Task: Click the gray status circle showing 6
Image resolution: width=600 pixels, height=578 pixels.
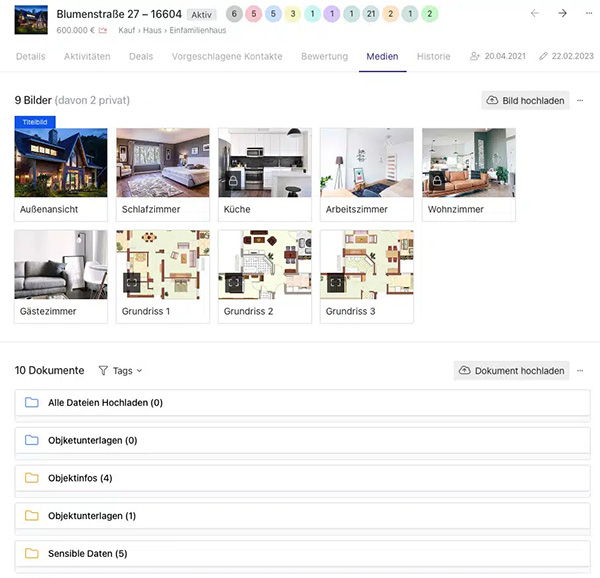Action: click(x=234, y=14)
